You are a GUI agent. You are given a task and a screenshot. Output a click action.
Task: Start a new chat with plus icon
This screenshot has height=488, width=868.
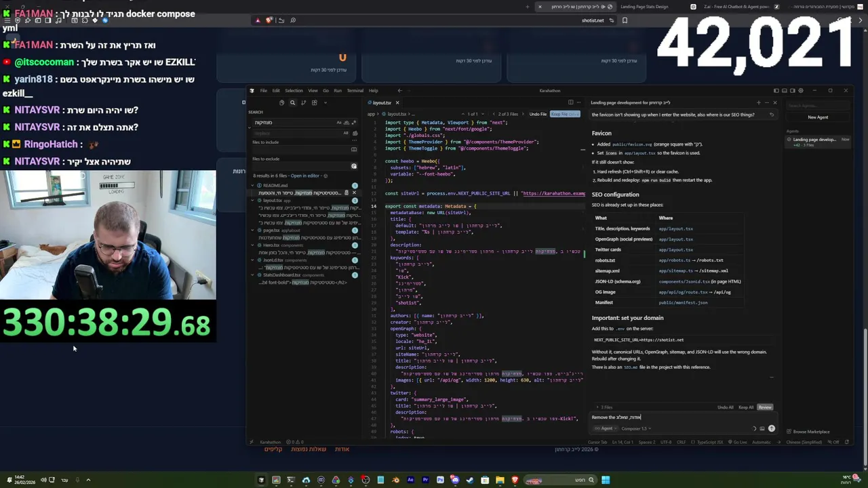point(758,102)
